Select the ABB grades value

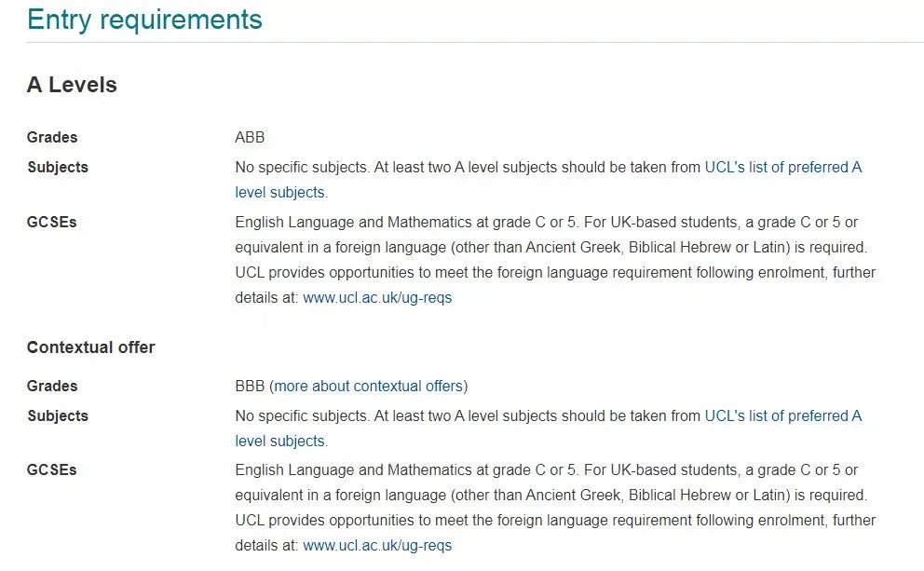tap(250, 137)
